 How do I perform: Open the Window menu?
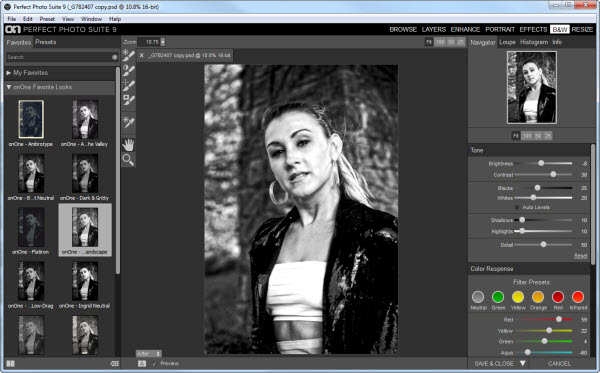pyautogui.click(x=91, y=19)
